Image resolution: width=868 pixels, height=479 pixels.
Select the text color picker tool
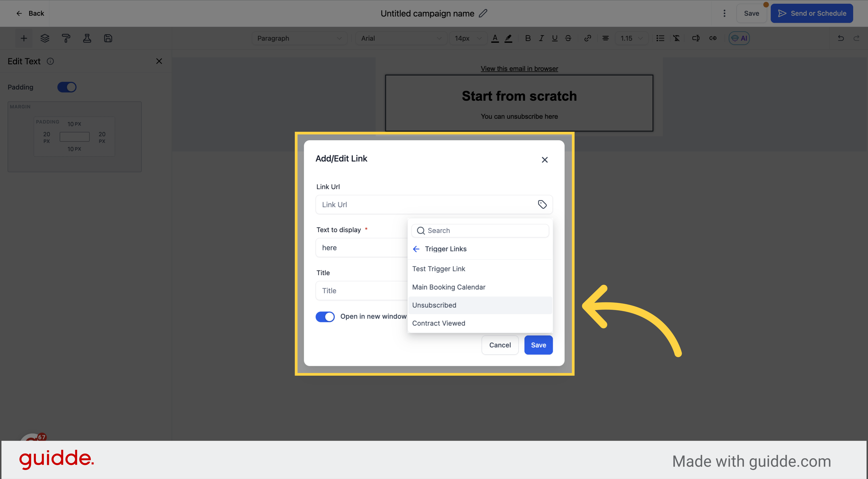click(495, 38)
